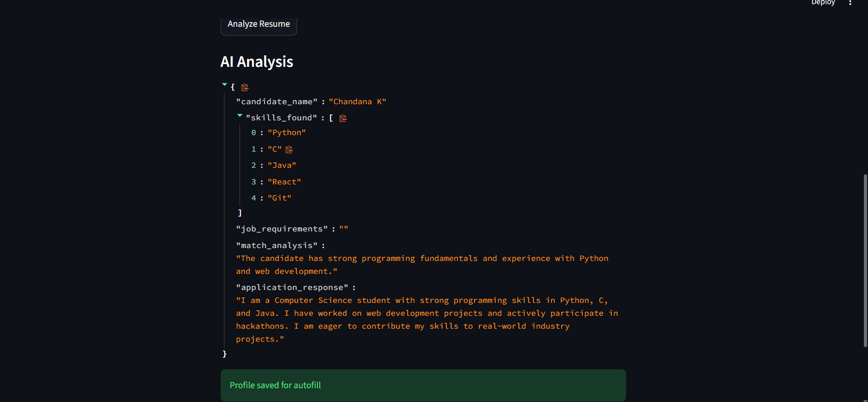Click the "Java" skill entry

282,166
